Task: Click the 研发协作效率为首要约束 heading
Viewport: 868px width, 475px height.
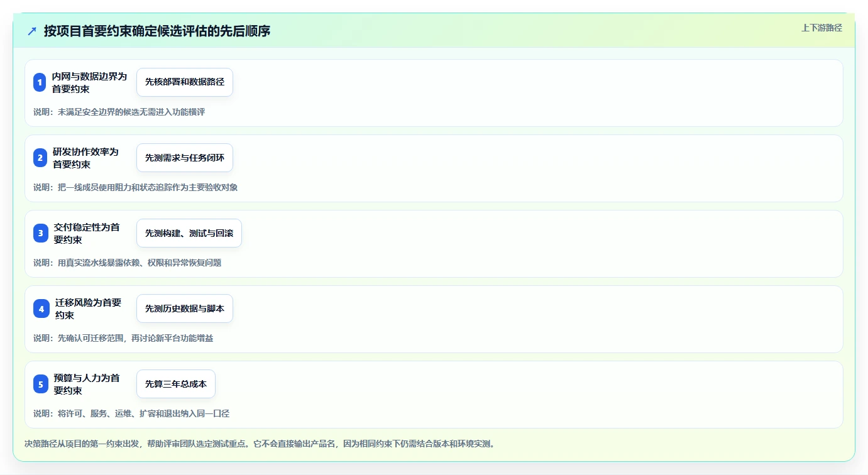Action: (85, 158)
